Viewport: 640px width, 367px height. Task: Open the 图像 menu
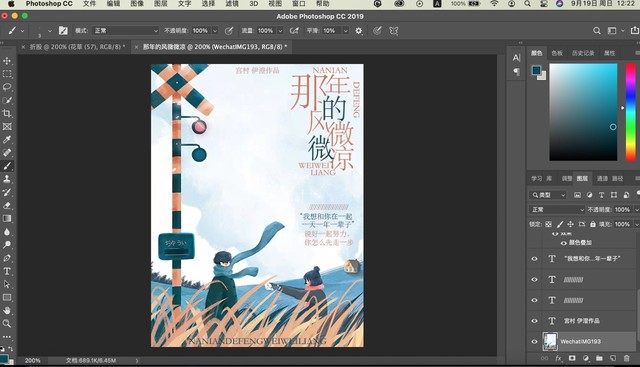coord(137,4)
